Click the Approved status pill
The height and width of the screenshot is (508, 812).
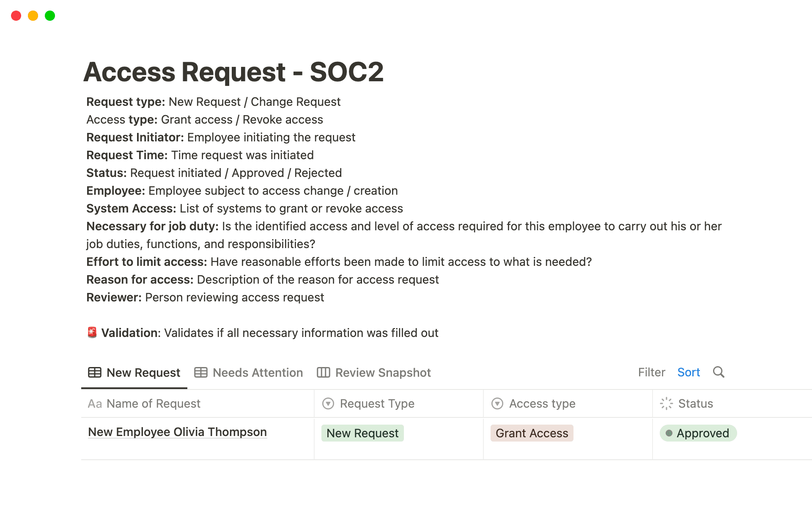coord(698,433)
